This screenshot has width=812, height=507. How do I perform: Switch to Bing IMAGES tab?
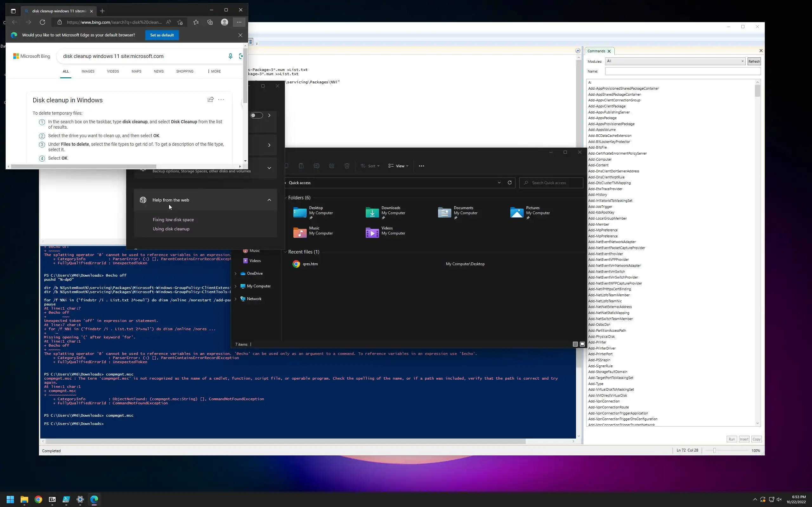coord(88,71)
